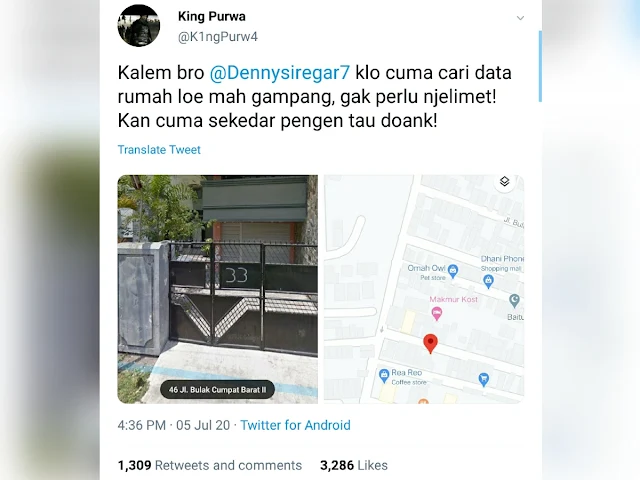
Task: View the 3,286 Likes list
Action: click(353, 465)
